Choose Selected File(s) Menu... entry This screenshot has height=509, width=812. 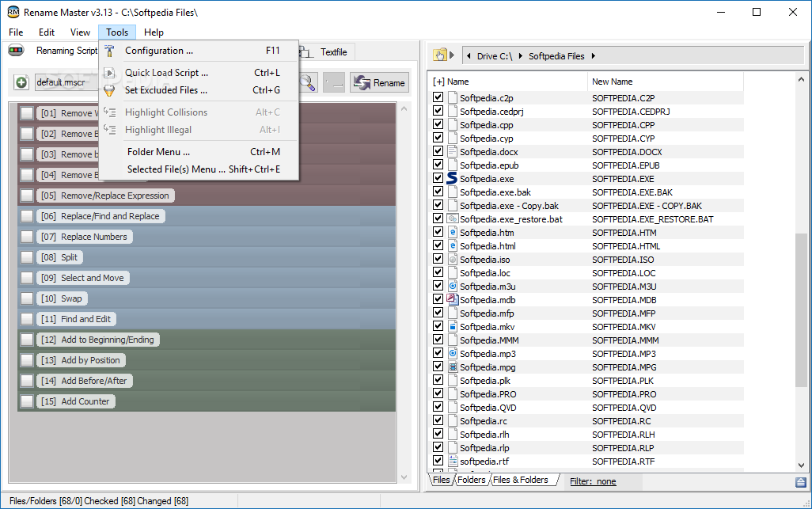pyautogui.click(x=199, y=169)
